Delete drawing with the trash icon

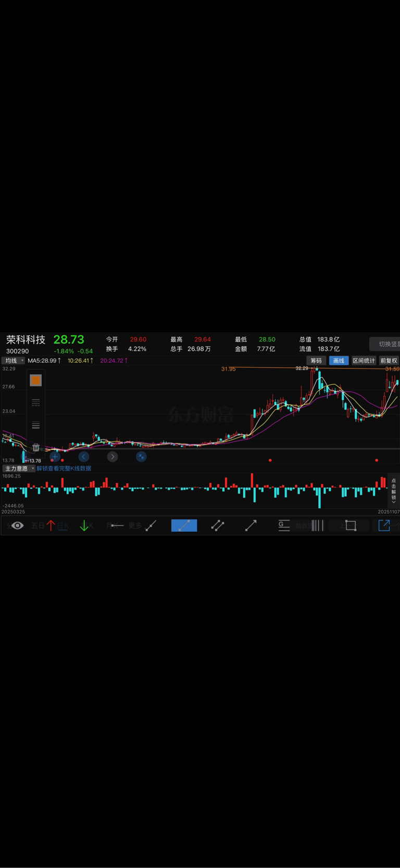coord(35,447)
